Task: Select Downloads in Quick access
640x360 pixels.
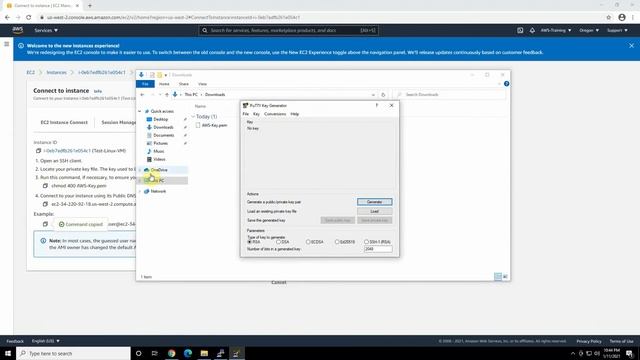Action: coord(163,127)
